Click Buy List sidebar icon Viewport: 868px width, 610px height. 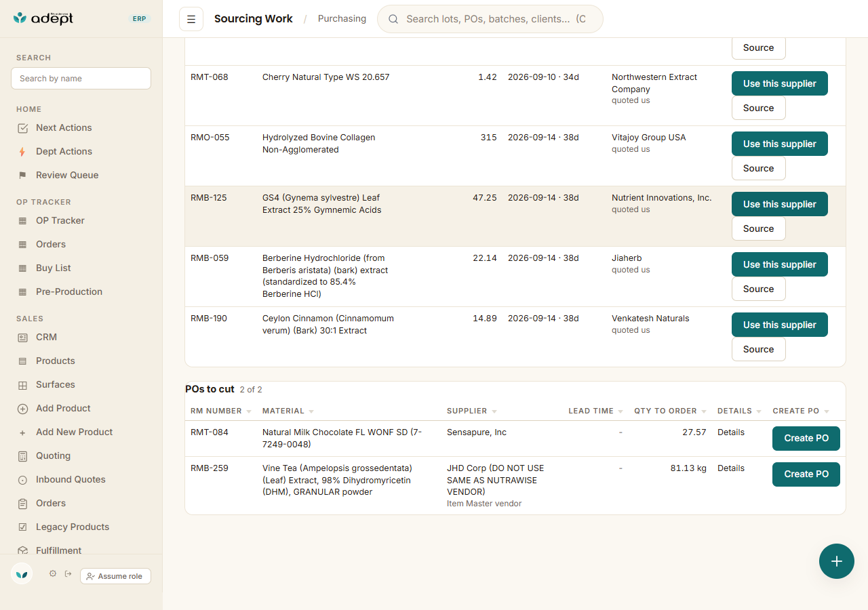pos(22,268)
